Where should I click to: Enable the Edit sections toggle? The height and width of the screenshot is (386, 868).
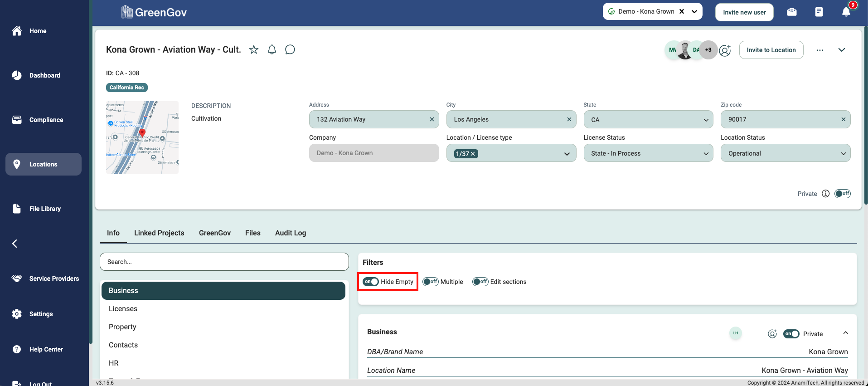tap(480, 282)
